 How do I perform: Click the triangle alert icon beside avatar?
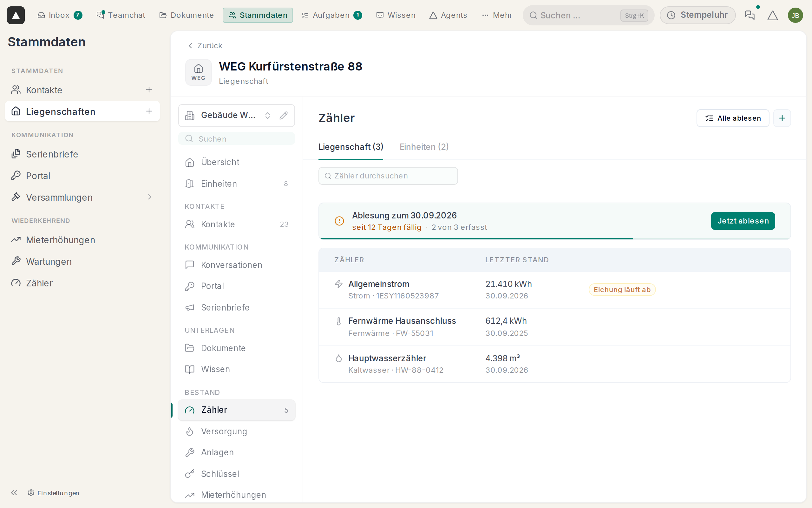[772, 15]
